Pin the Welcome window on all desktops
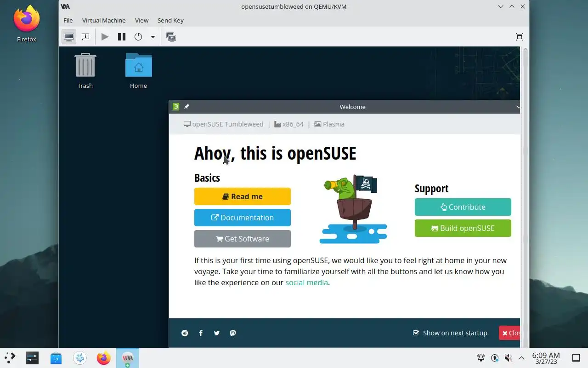 [187, 107]
